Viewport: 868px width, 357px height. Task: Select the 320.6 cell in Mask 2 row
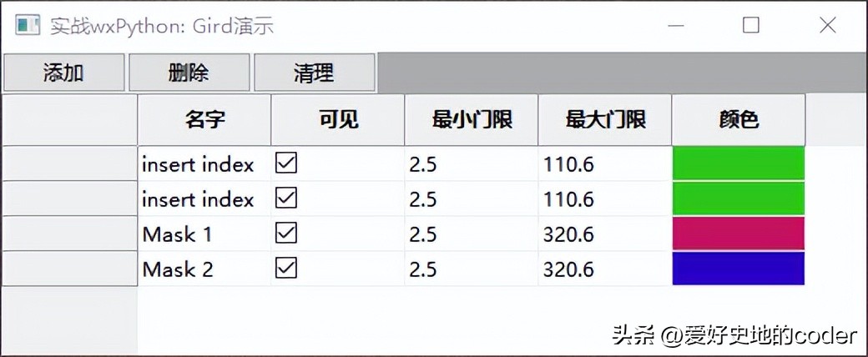pos(605,269)
